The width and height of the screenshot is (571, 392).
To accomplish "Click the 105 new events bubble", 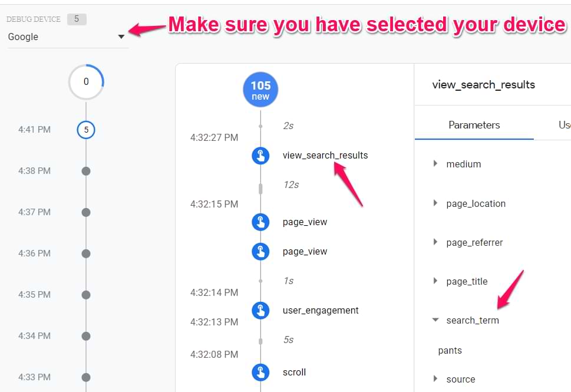I will (x=260, y=90).
